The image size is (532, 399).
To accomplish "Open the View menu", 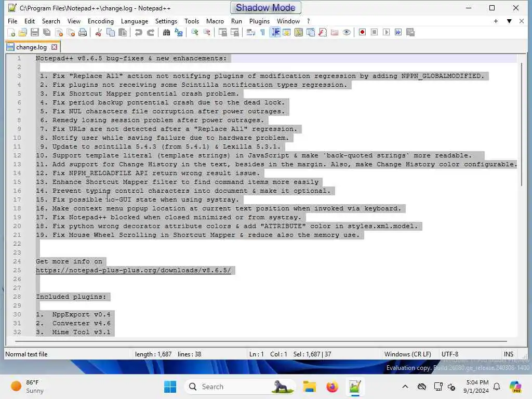I will pos(74,21).
